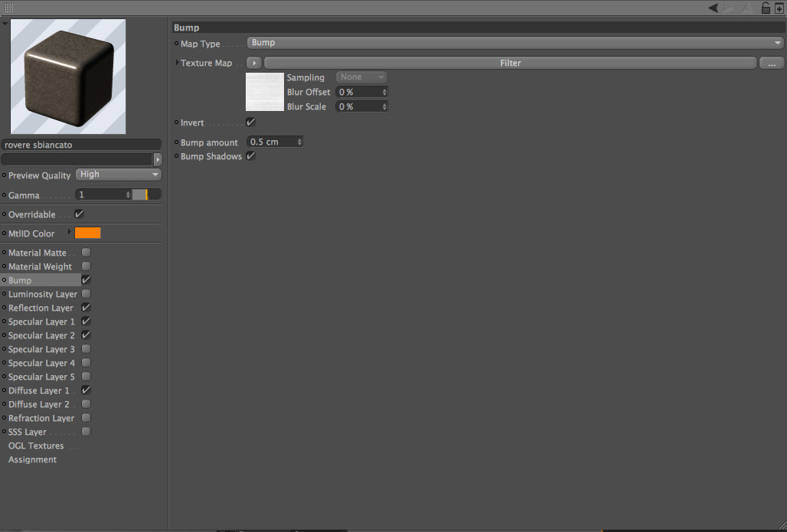The height and width of the screenshot is (532, 787).
Task: Enable the Material Matte checkbox
Action: [x=87, y=252]
